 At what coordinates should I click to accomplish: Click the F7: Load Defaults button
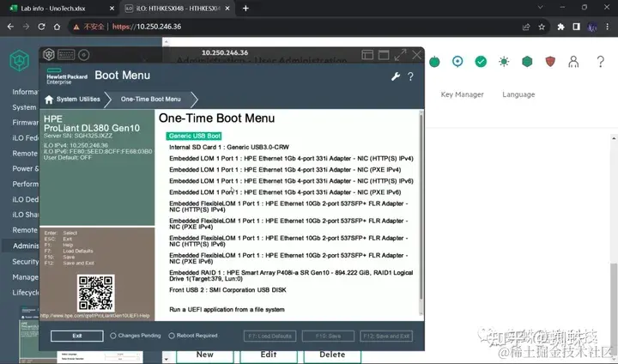pyautogui.click(x=270, y=336)
